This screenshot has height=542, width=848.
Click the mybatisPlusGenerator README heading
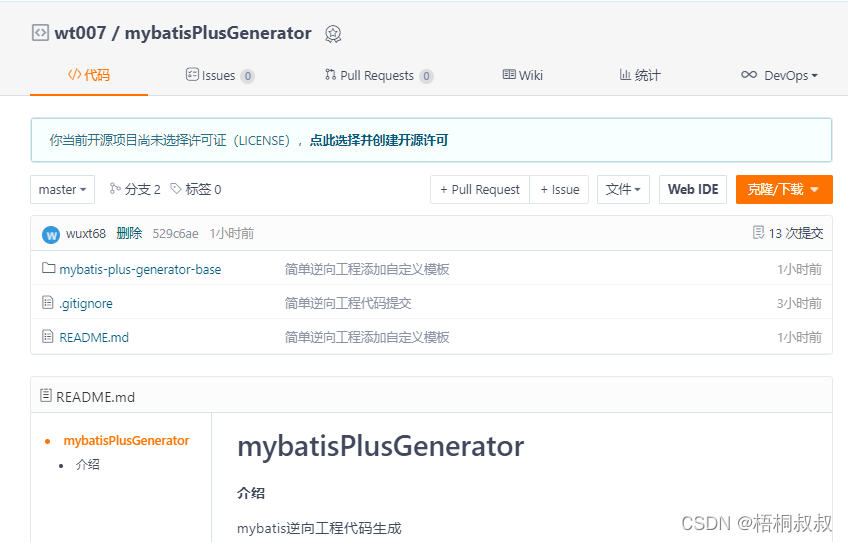381,447
